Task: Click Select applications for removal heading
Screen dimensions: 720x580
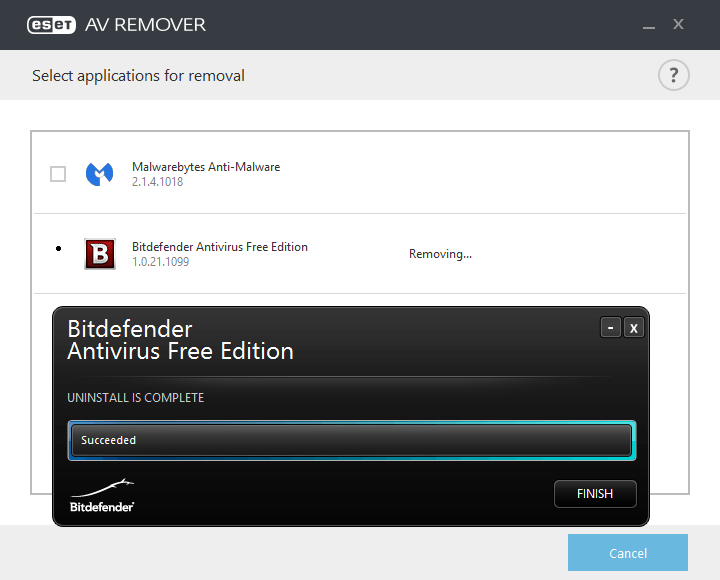Action: coord(138,76)
